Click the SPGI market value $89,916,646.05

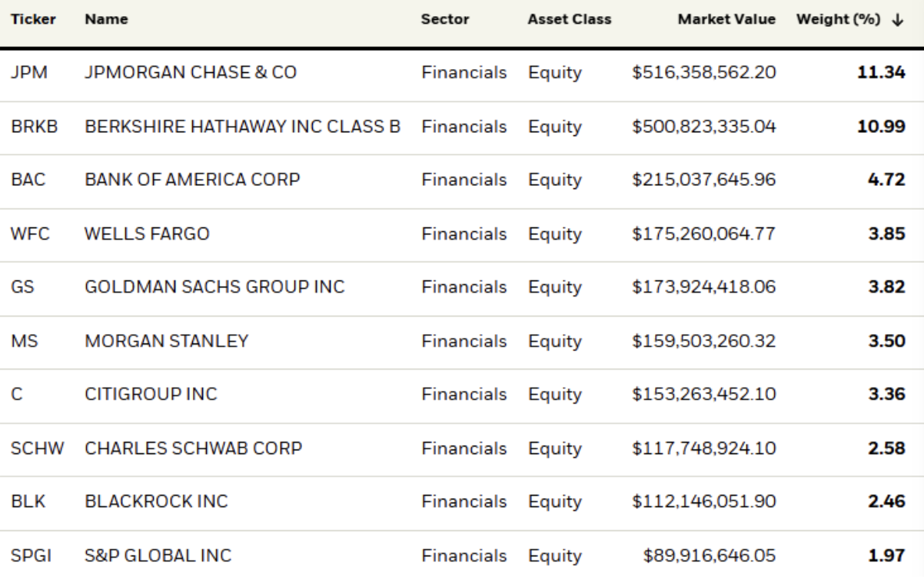pyautogui.click(x=710, y=556)
